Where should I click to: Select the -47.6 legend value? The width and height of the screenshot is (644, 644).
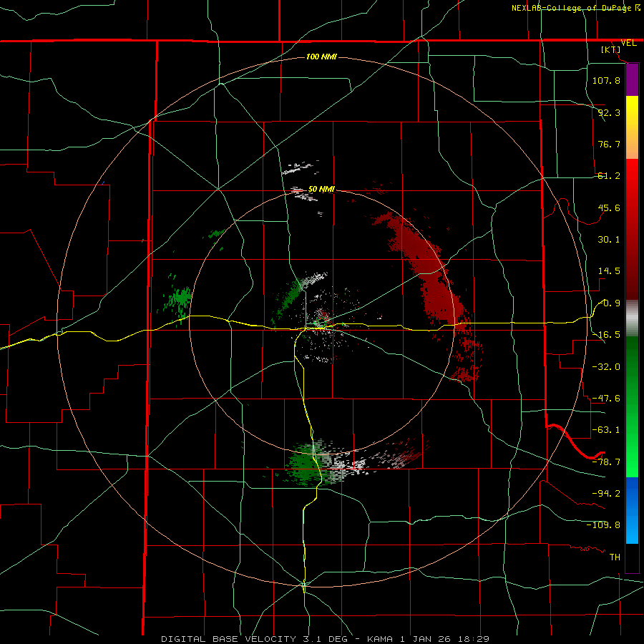(606, 398)
